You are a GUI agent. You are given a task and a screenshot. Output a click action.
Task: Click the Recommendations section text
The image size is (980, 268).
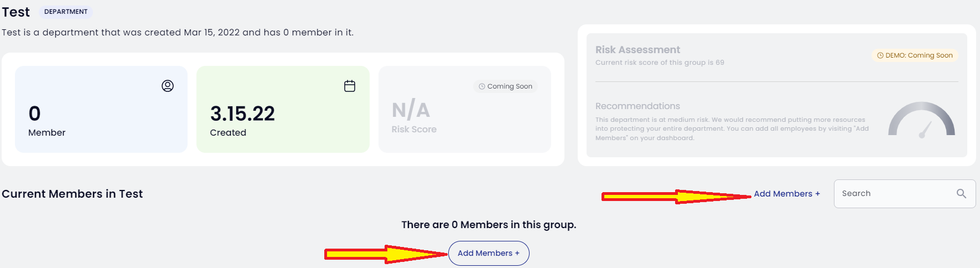click(x=732, y=128)
